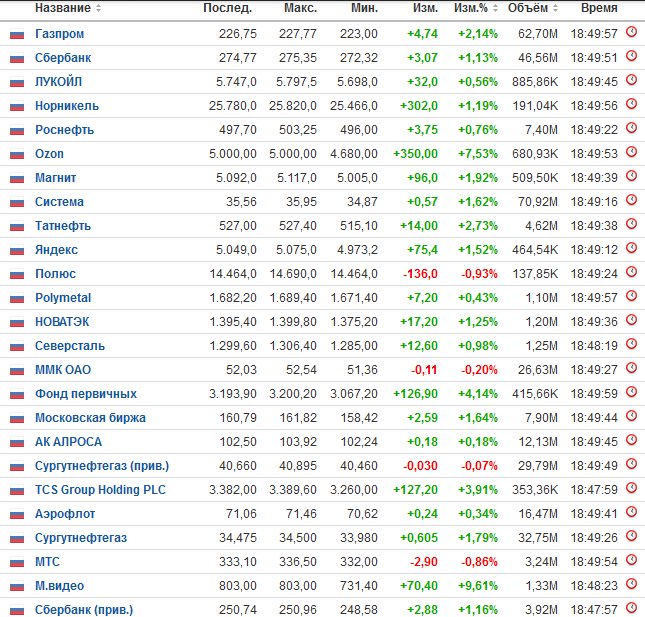Open the Норникель stock link
The image size is (645, 617).
pyautogui.click(x=67, y=106)
